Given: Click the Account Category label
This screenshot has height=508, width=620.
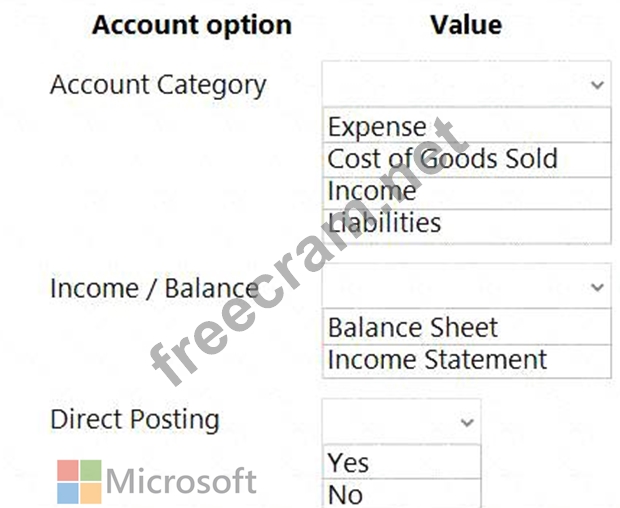Looking at the screenshot, I should (x=158, y=85).
